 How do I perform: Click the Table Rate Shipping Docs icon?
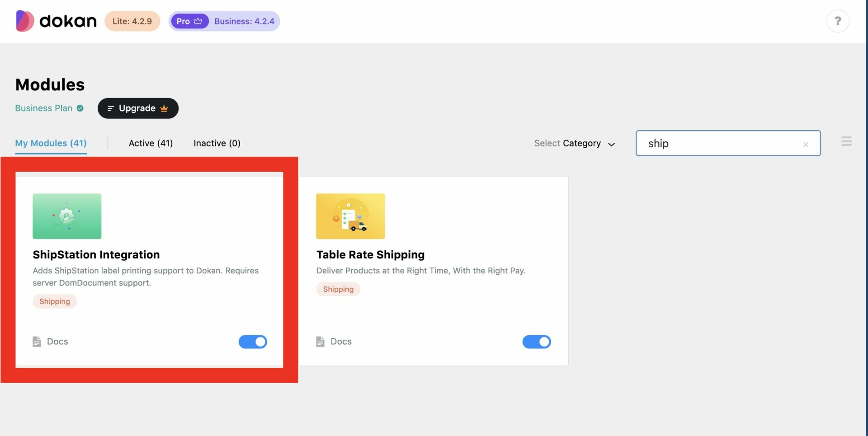coord(320,342)
